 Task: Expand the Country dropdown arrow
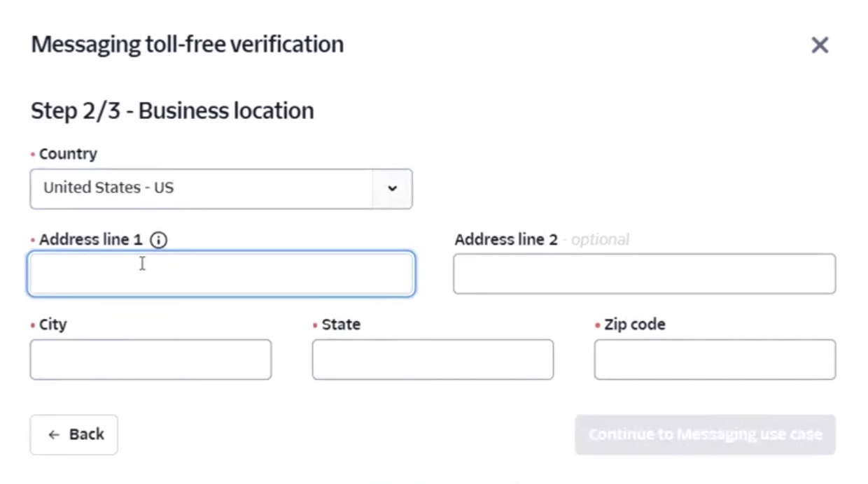coord(392,188)
